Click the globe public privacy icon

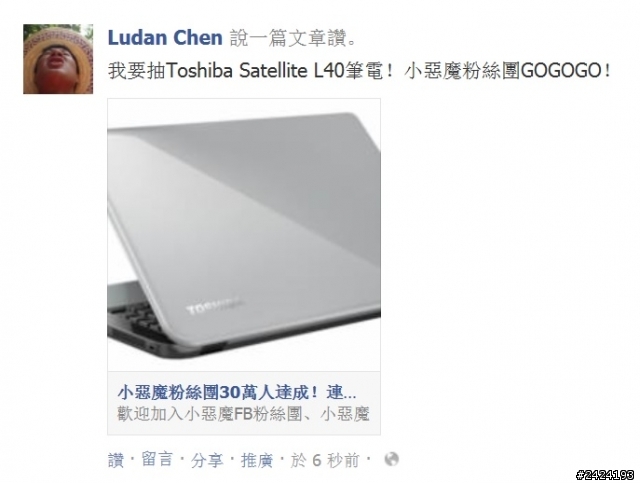coord(391,459)
